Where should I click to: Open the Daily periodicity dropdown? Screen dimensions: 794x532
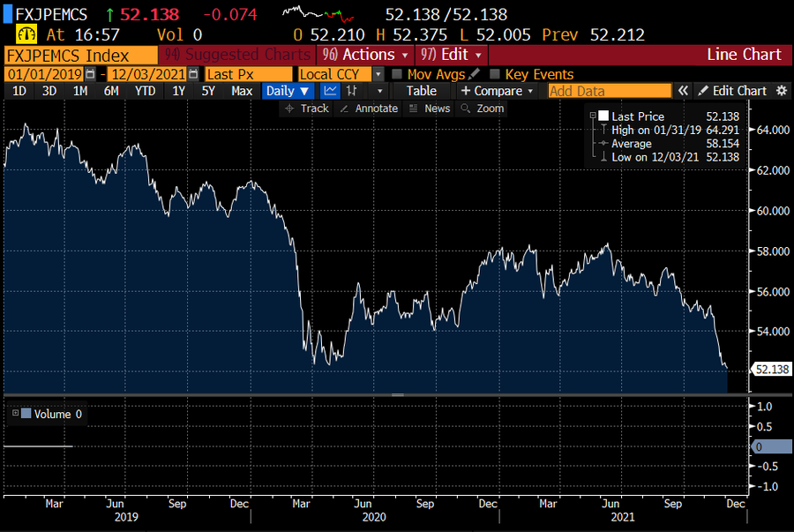[288, 91]
